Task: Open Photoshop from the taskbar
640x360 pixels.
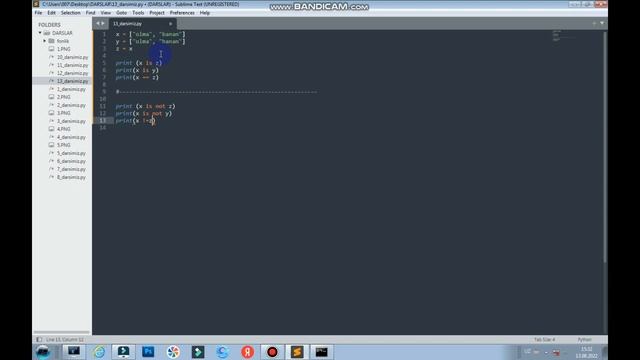Action: coord(148,352)
